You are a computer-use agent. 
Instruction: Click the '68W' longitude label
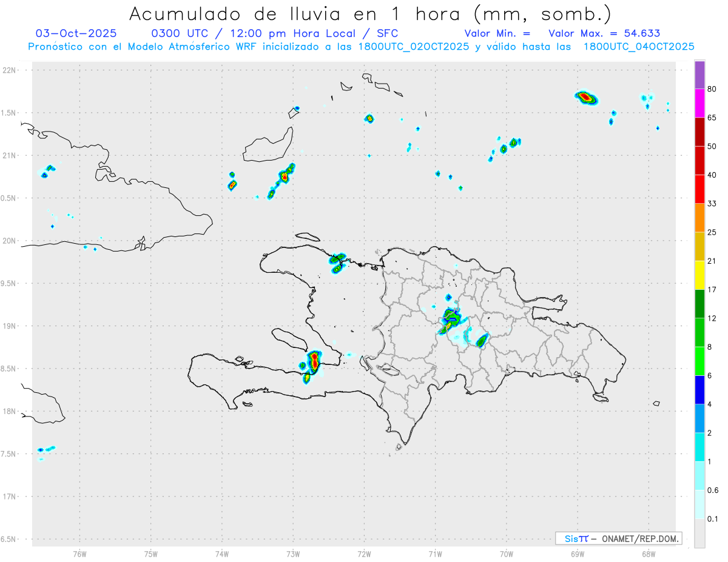(648, 554)
